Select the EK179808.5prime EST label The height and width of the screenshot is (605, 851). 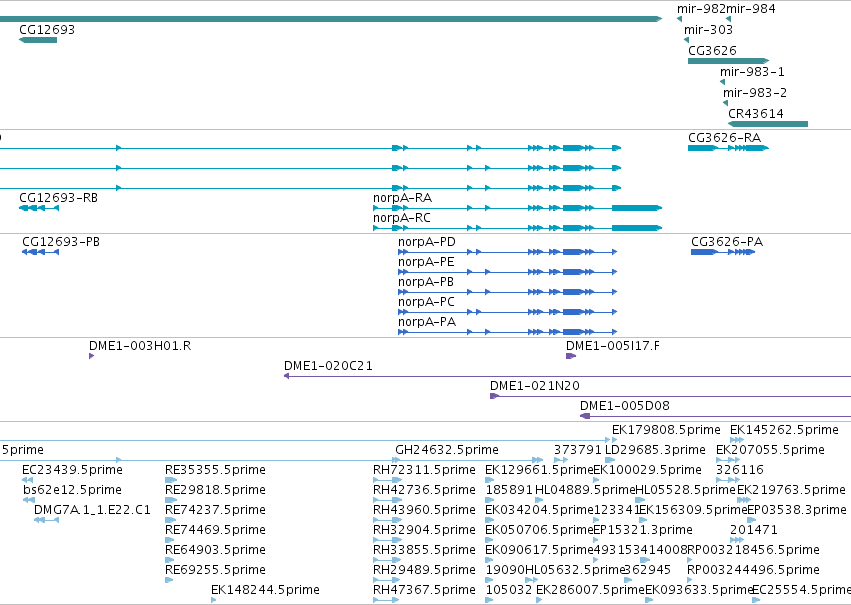pos(666,430)
